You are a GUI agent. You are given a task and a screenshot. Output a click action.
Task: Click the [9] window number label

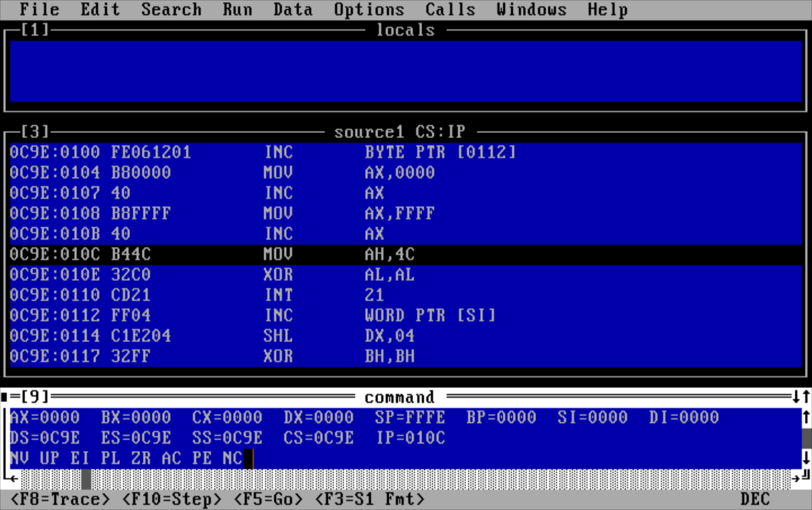tap(35, 397)
